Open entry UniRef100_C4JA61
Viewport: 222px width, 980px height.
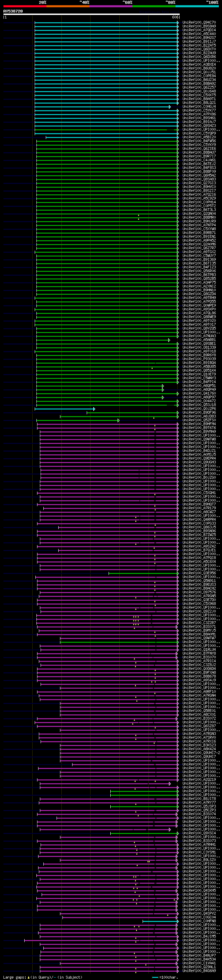[199, 160]
